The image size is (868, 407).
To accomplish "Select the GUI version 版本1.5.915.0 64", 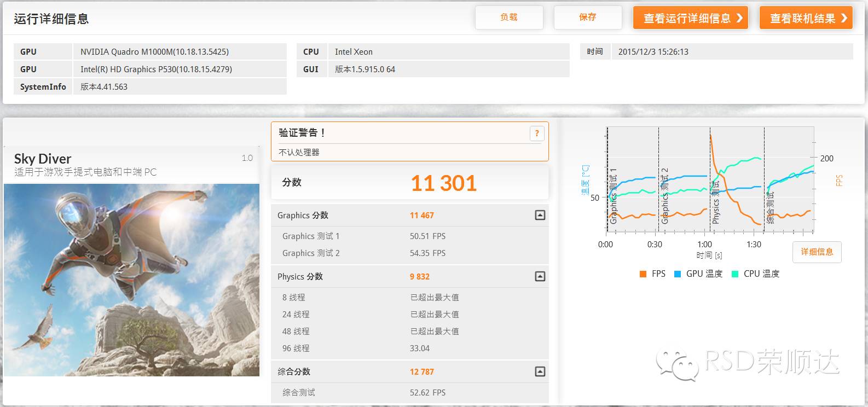I will (365, 69).
